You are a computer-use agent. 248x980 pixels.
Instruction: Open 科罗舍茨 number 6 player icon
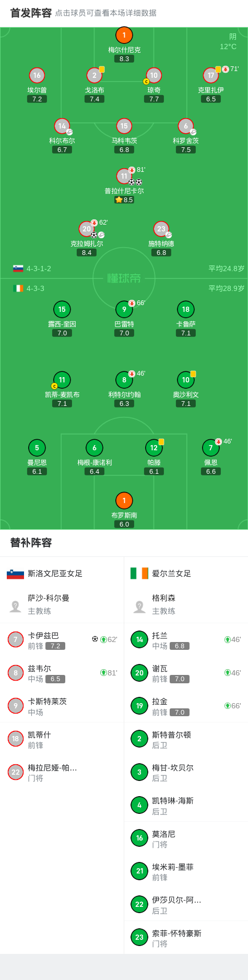(186, 126)
